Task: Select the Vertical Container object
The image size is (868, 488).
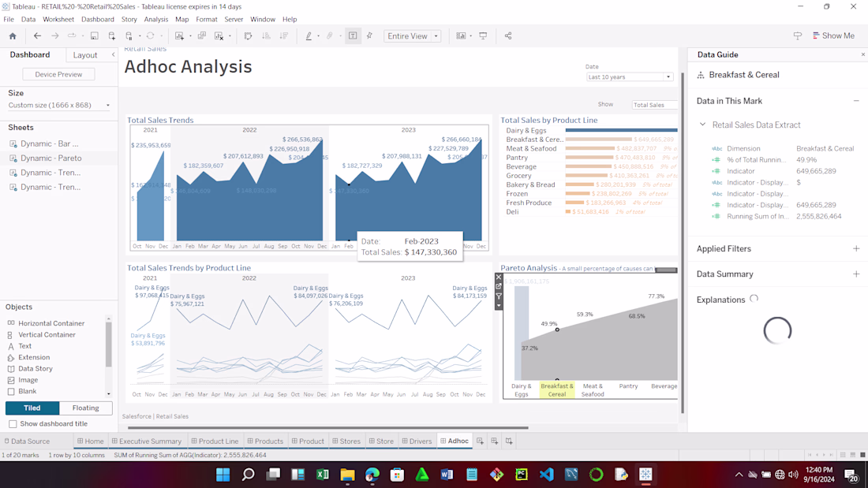Action: 47,335
